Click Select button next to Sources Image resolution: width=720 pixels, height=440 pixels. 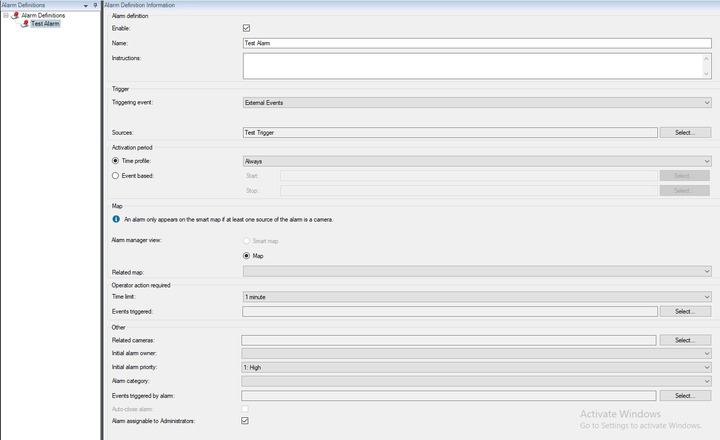coord(685,132)
